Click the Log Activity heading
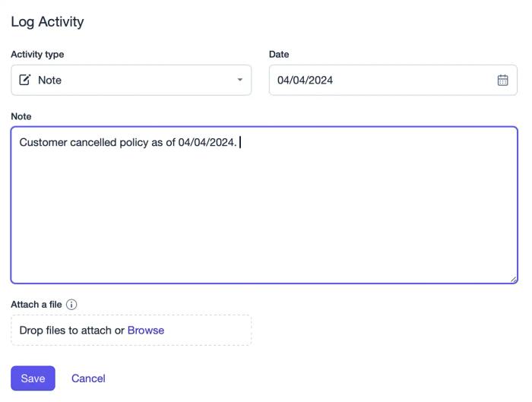The width and height of the screenshot is (532, 402). [47, 22]
